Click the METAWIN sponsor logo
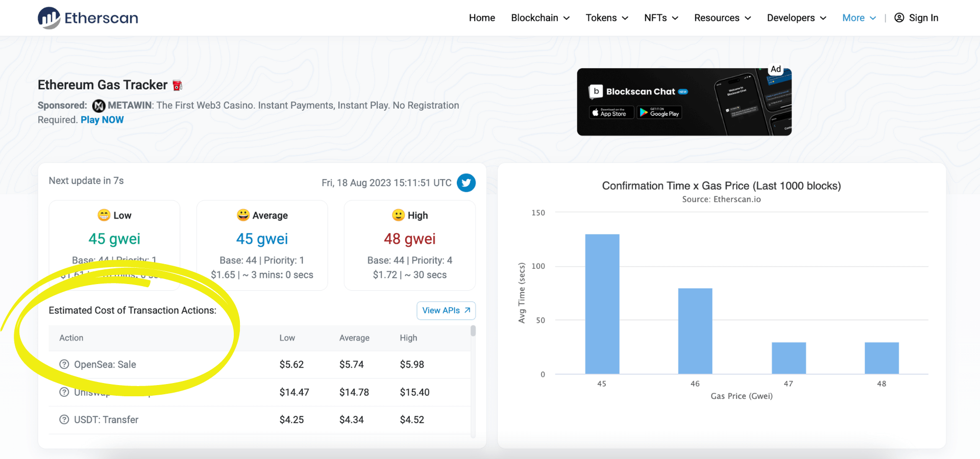 99,106
